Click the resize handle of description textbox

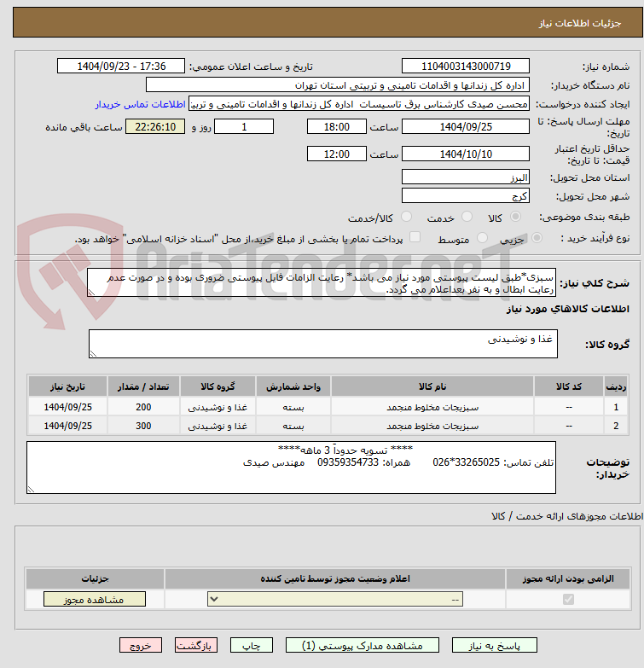coord(91,293)
